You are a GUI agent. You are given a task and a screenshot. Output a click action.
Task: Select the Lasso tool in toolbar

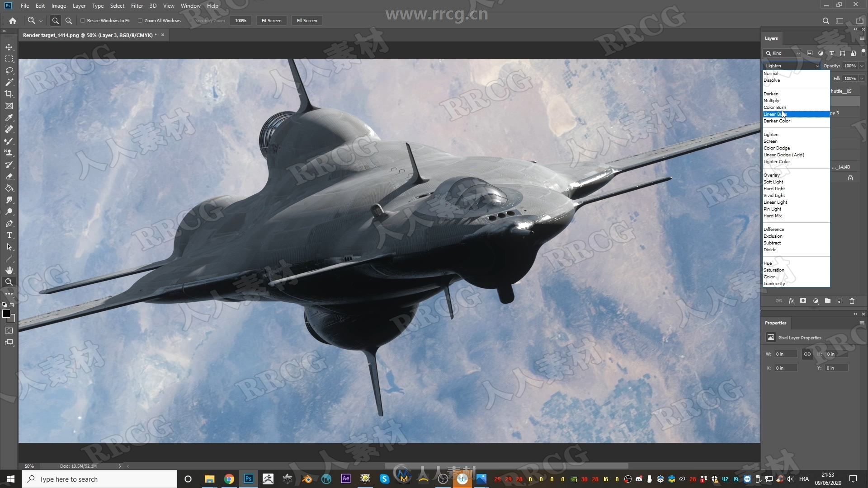coord(9,70)
